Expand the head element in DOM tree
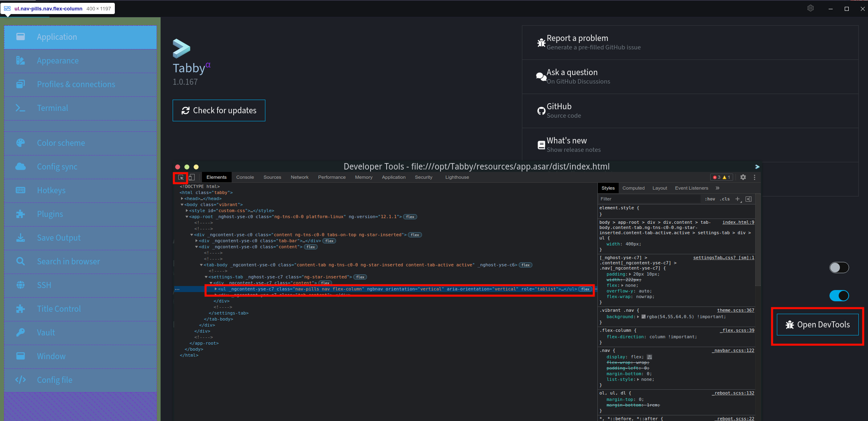 182,198
